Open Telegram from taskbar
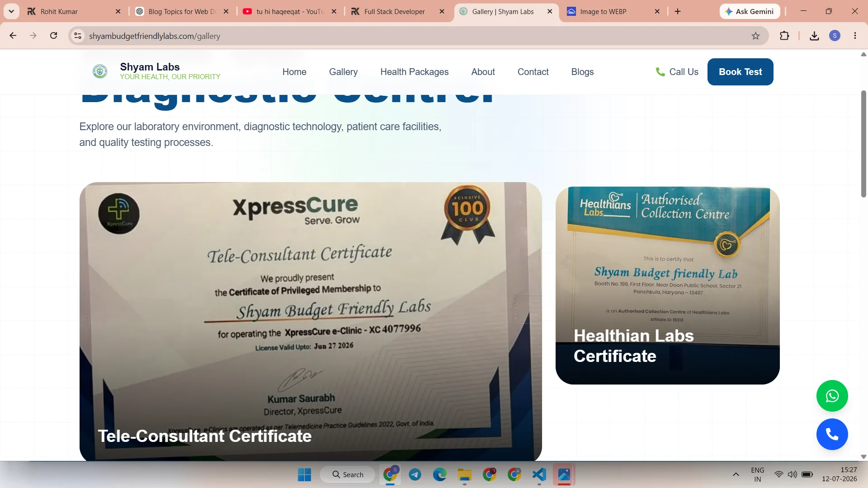 click(415, 474)
